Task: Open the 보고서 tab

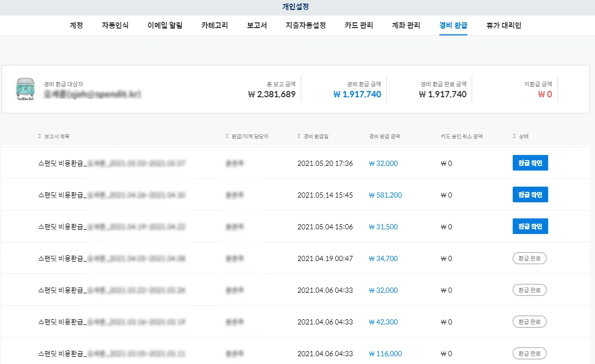Action: [256, 24]
